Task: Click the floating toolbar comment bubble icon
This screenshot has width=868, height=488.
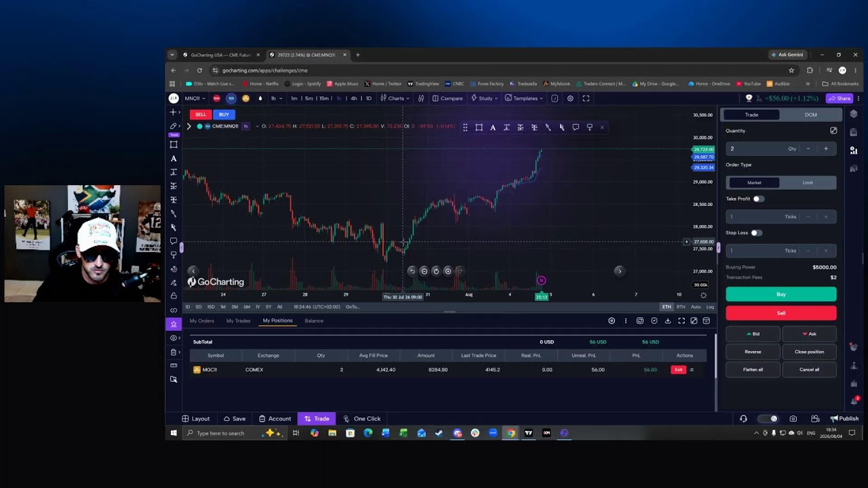Action: click(576, 127)
